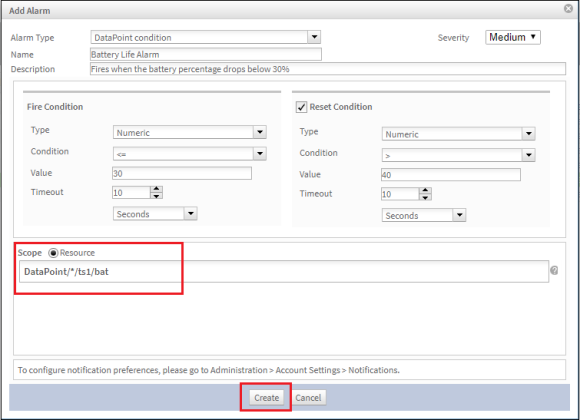Increase Reset Condition timeout with up arrow
Screen dimensions: 580x420
pyautogui.click(x=425, y=191)
